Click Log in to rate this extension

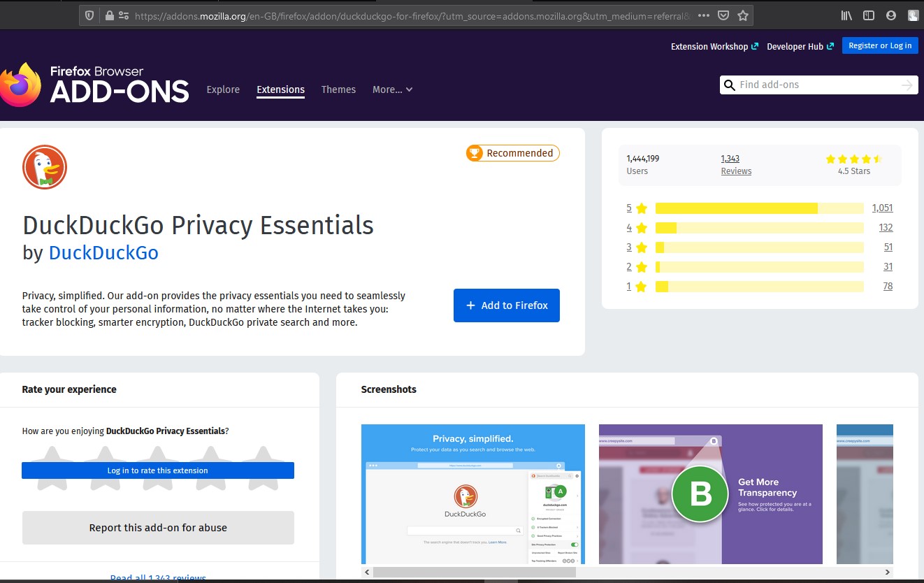[158, 470]
